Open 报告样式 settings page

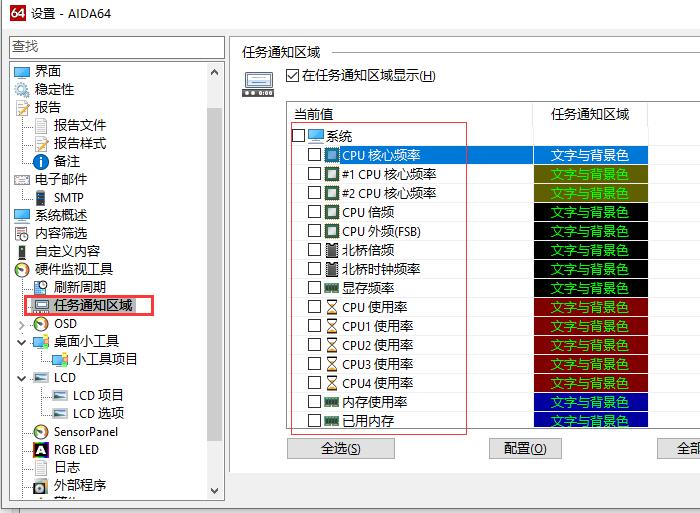coord(80,143)
